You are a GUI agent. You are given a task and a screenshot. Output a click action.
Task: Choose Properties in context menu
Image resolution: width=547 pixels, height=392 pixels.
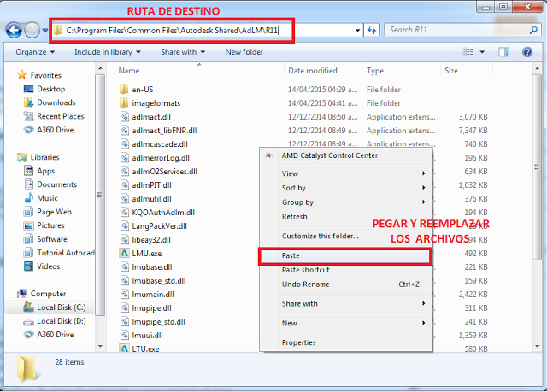point(346,342)
